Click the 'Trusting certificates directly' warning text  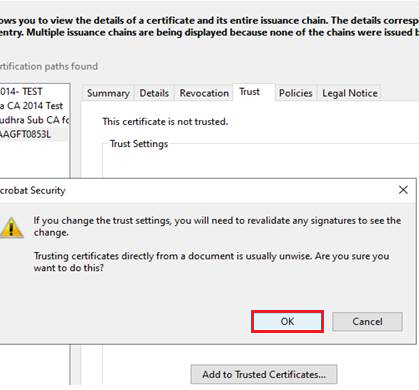211,262
